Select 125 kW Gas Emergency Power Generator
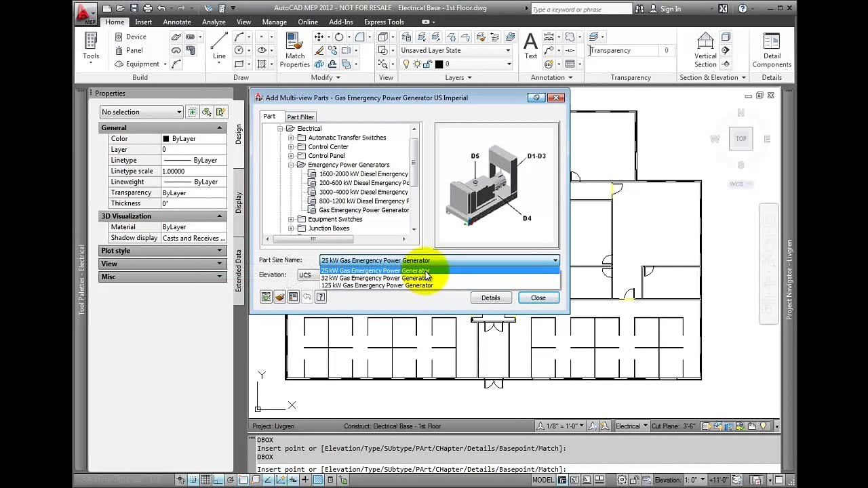 [439, 285]
